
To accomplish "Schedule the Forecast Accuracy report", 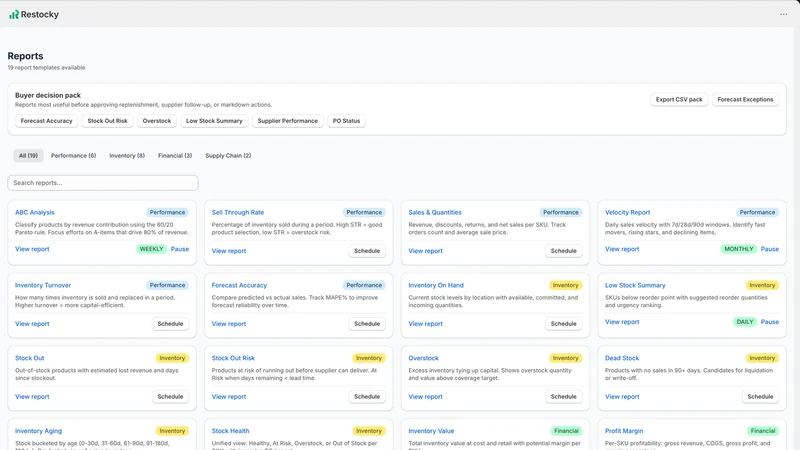I will coord(367,324).
